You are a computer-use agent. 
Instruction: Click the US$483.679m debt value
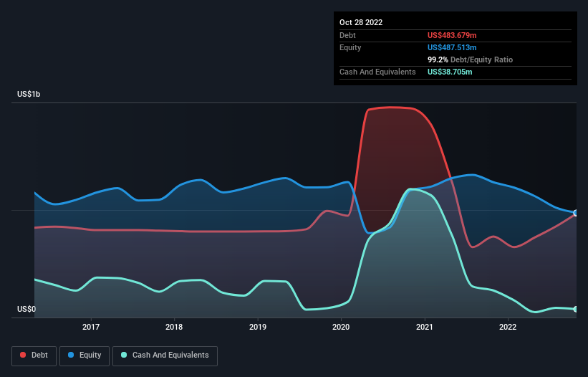pyautogui.click(x=452, y=35)
